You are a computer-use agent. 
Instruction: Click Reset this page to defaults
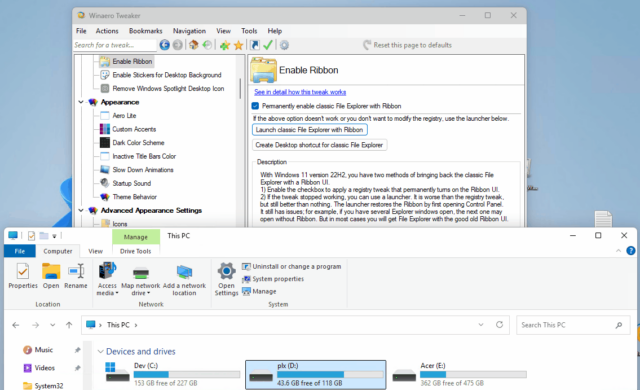coord(408,45)
